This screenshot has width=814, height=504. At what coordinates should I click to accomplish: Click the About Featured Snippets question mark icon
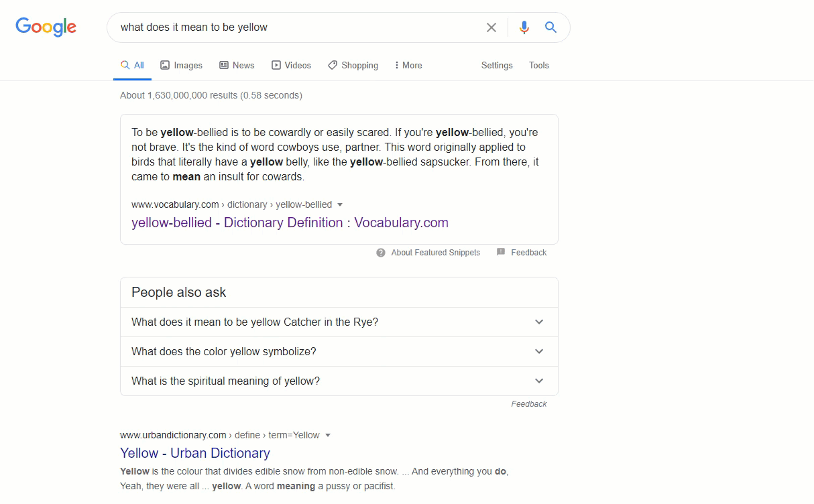(381, 253)
